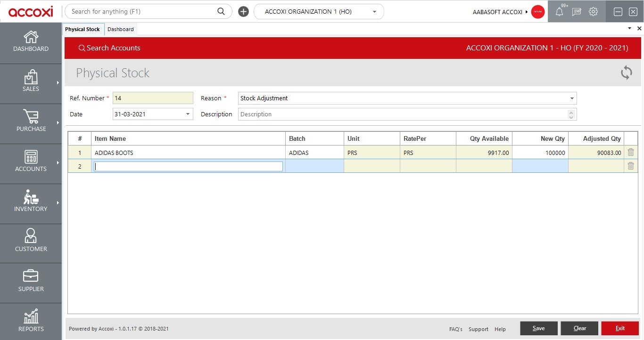Click the ADIDAS batch cell

click(315, 153)
